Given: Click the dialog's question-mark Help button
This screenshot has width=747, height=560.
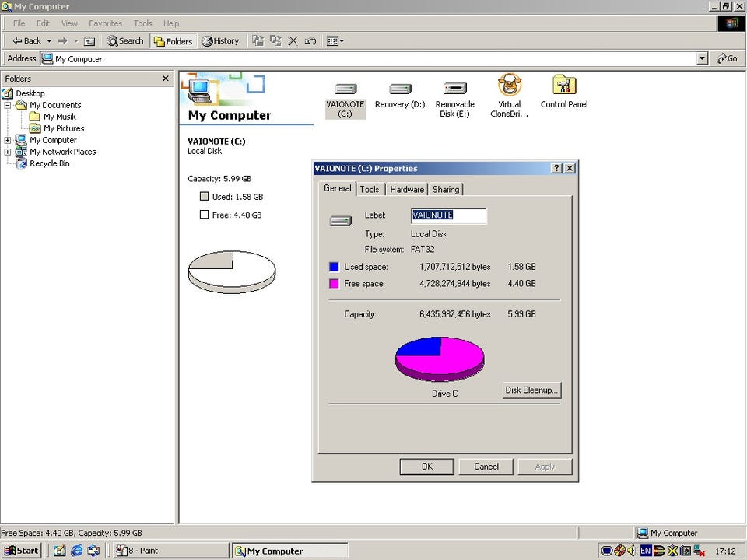Looking at the screenshot, I should click(556, 168).
